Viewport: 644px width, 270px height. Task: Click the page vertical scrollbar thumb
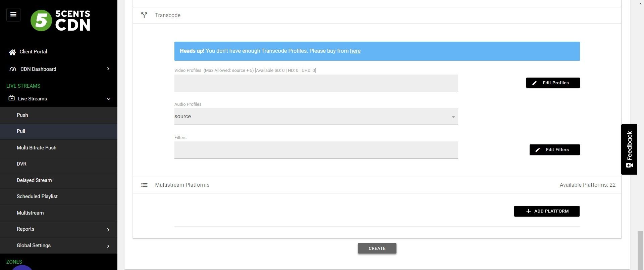tap(641, 250)
